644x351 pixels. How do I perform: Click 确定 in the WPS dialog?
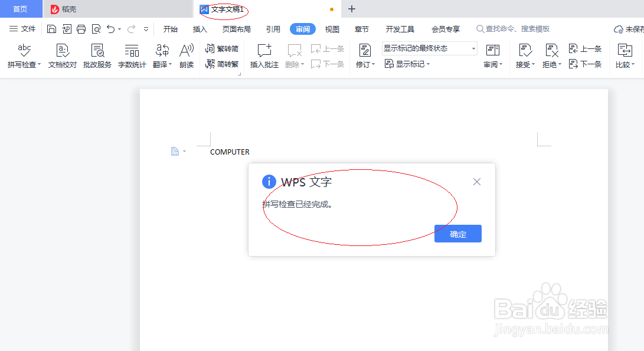click(x=458, y=234)
